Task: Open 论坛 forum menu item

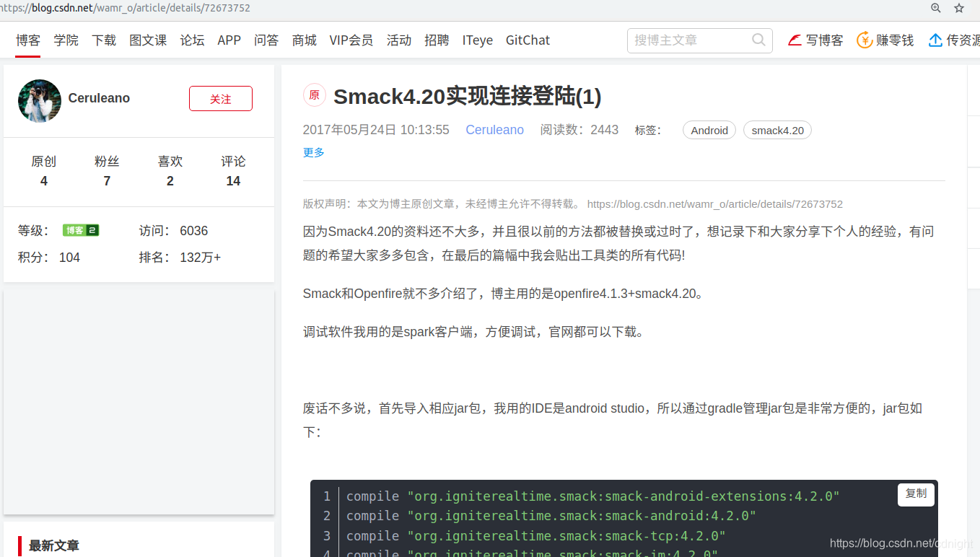Action: [192, 40]
